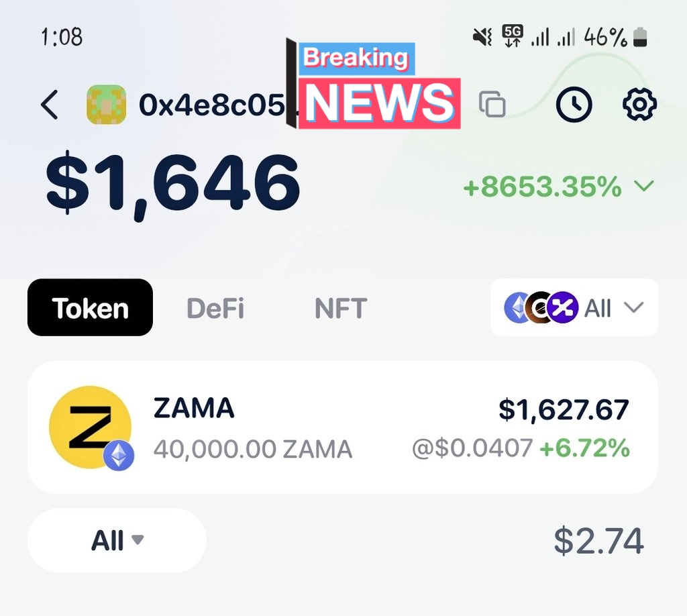Open the settings gear

639,105
